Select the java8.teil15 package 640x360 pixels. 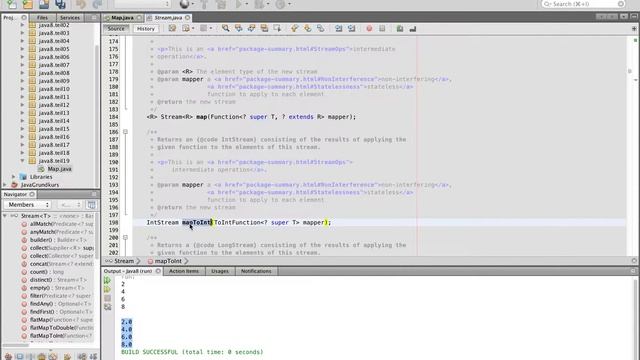pos(54,129)
